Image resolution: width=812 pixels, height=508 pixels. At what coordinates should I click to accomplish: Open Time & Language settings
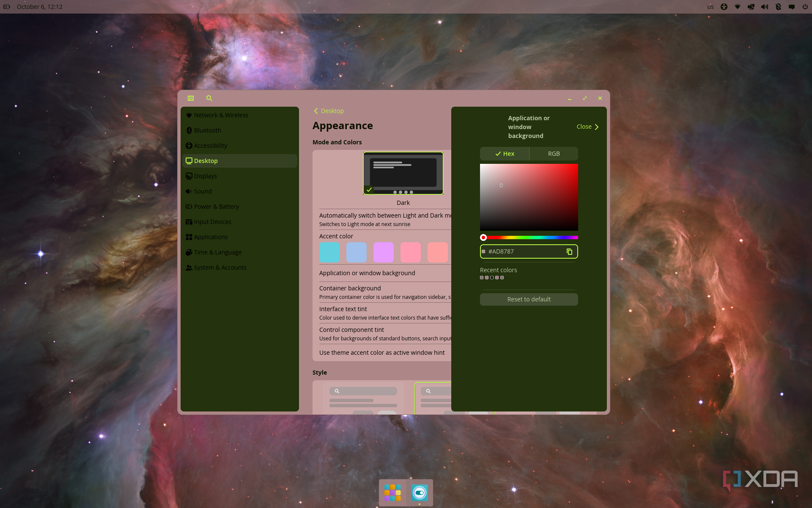pyautogui.click(x=240, y=252)
